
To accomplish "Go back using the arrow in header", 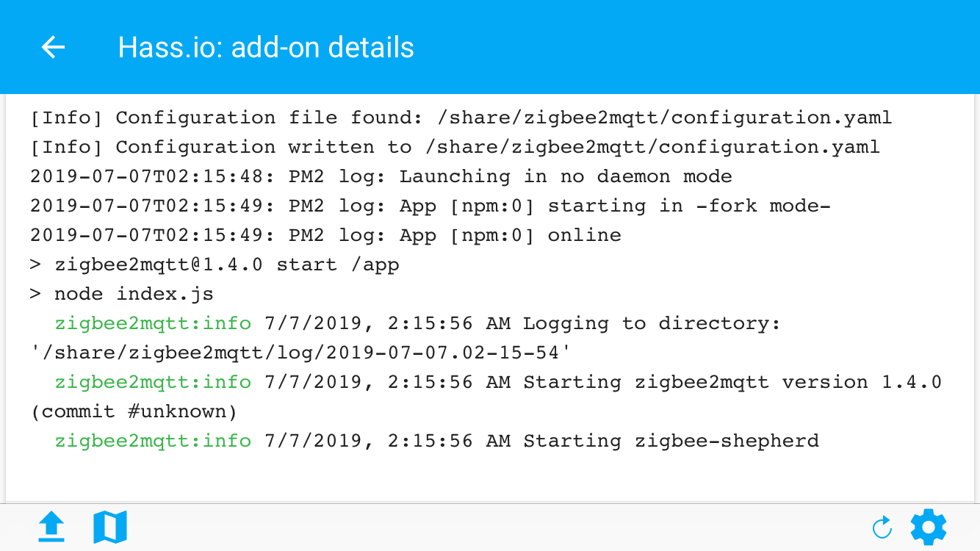I will click(53, 48).
